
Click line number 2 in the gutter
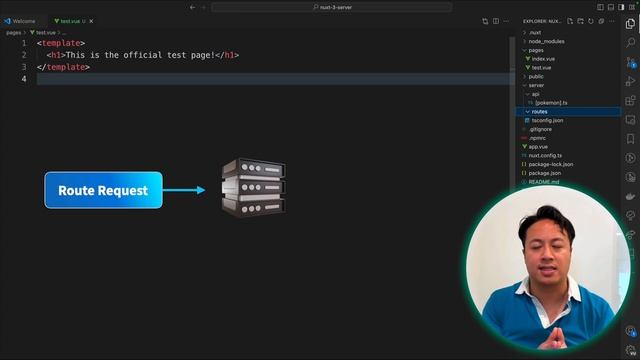pyautogui.click(x=24, y=55)
